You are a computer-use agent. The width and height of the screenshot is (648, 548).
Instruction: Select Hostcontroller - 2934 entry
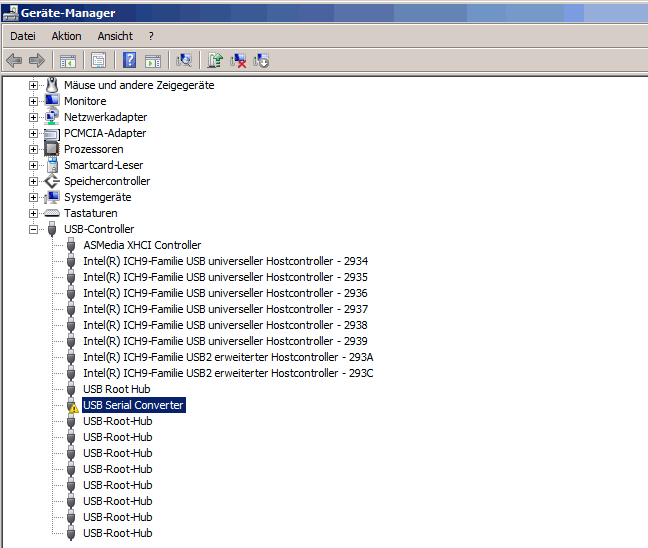(x=226, y=261)
